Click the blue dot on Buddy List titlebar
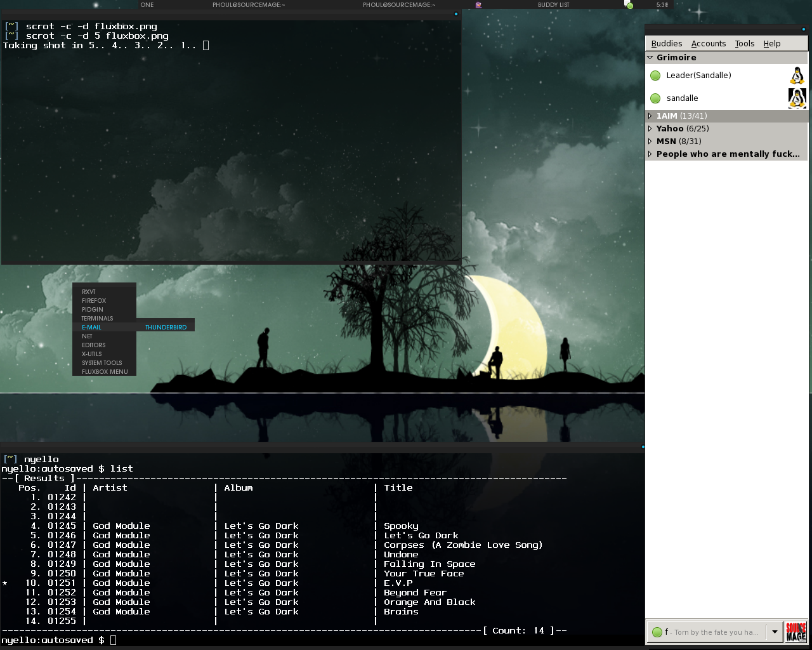 pyautogui.click(x=804, y=29)
